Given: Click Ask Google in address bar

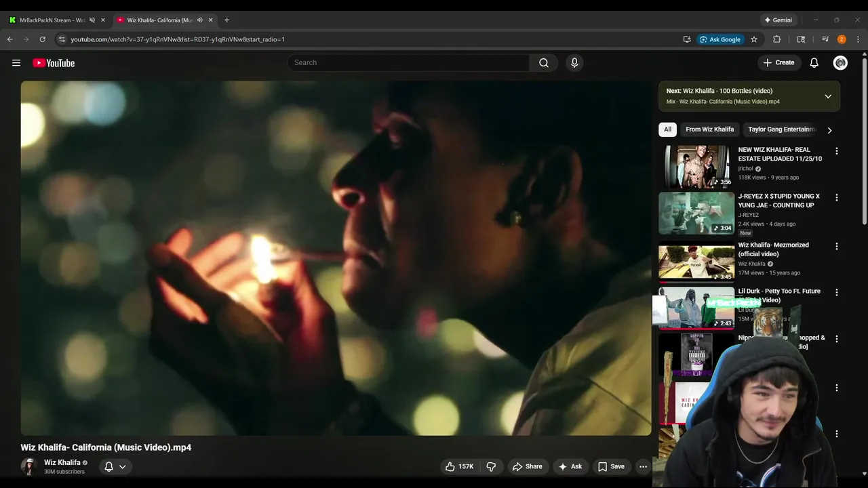Looking at the screenshot, I should coord(720,39).
